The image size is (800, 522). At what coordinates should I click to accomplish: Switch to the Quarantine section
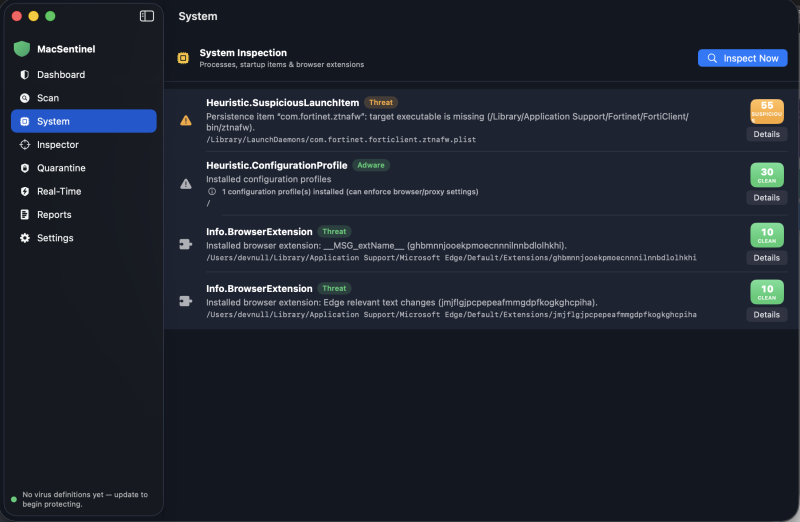84,168
